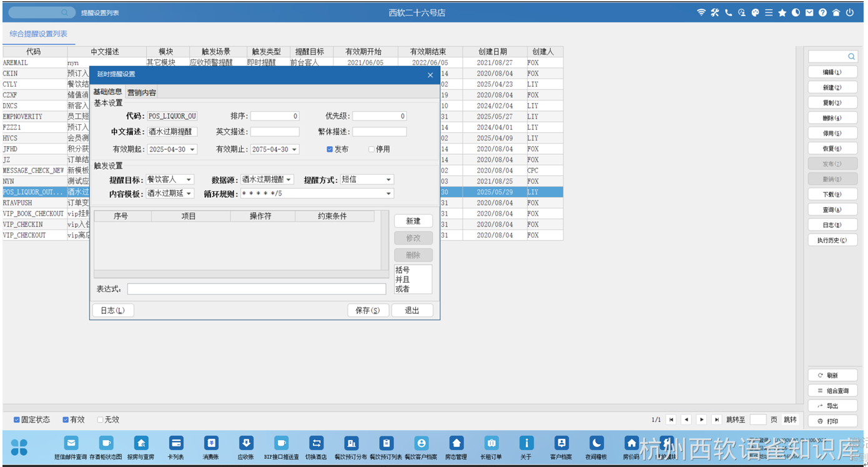Expand the 提醒方式 dropdown
Screen dimensions: 868x467
point(388,180)
